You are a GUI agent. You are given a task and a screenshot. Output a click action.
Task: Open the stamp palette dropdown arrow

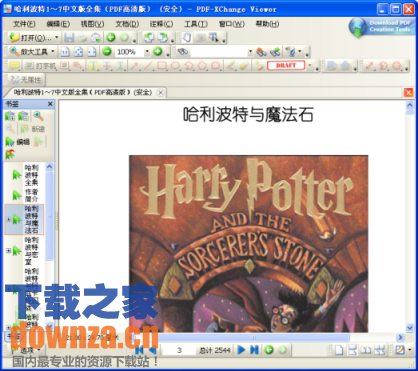309,65
